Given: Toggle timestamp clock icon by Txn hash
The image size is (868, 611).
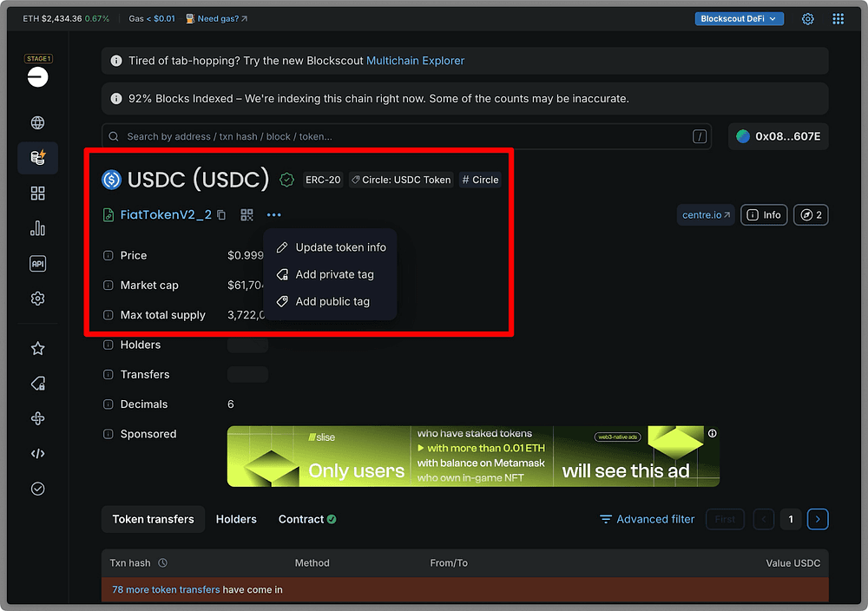Looking at the screenshot, I should [163, 563].
